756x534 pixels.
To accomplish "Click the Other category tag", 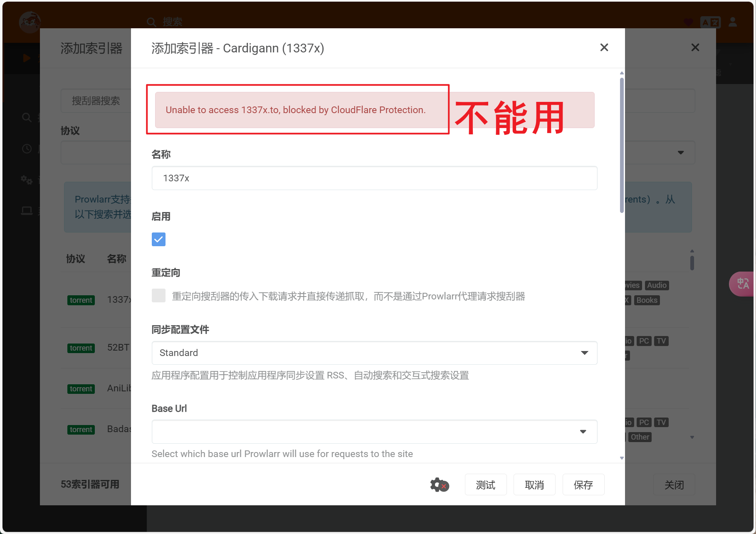I will coord(640,437).
